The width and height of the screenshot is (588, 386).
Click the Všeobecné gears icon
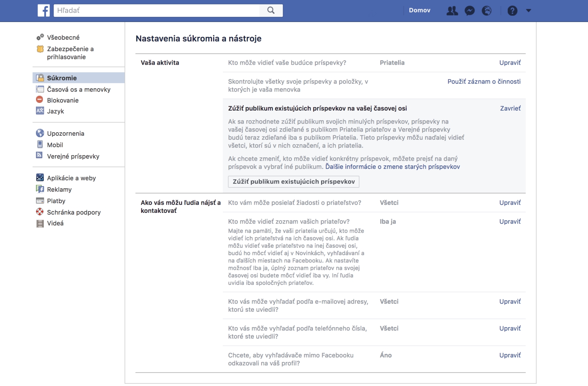pos(40,37)
